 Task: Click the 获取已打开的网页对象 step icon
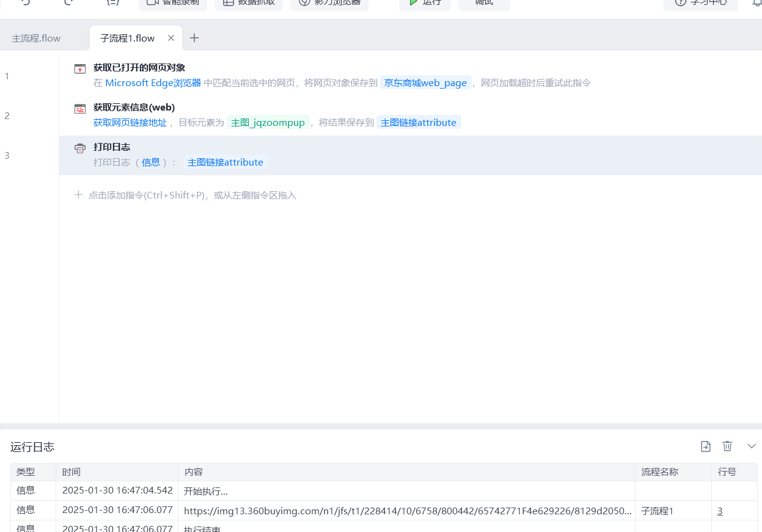(80, 68)
